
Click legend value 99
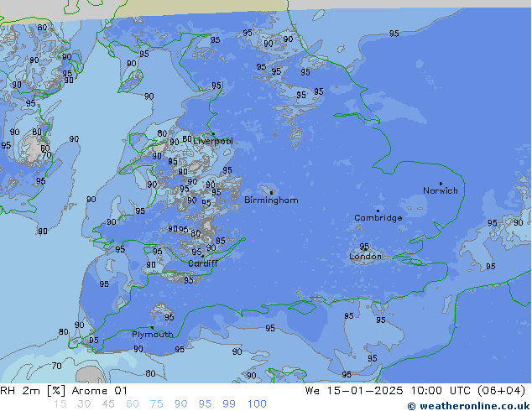click(x=229, y=404)
